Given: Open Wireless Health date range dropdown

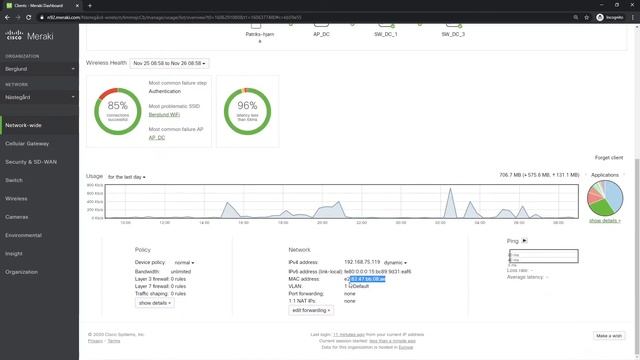Looking at the screenshot, I should pos(169,63).
